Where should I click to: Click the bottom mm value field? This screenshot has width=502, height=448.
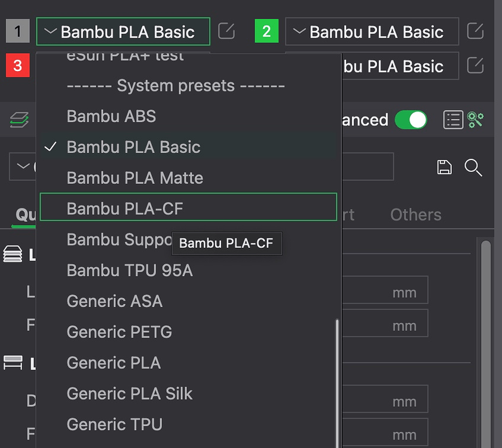tap(385, 432)
